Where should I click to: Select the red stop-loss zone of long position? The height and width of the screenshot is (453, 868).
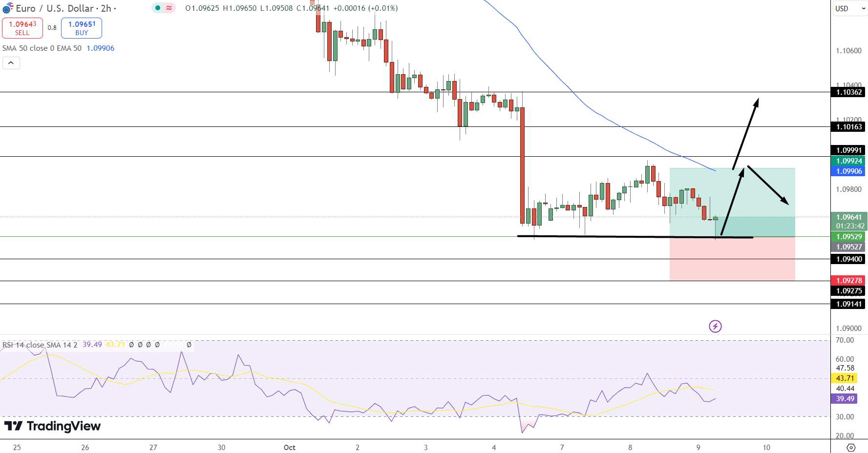(732, 259)
